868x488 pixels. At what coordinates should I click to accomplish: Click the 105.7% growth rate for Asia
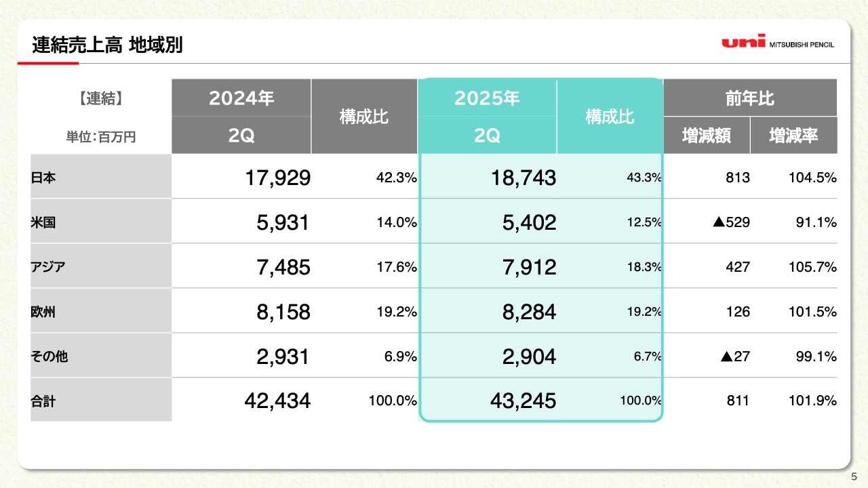(x=812, y=267)
